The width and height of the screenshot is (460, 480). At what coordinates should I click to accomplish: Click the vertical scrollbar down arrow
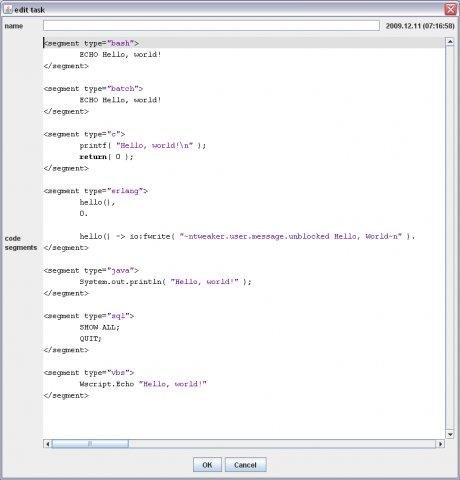(450, 434)
